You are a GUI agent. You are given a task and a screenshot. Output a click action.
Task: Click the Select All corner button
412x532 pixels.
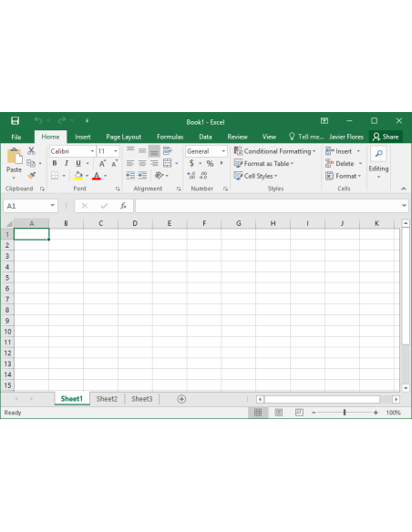8,223
